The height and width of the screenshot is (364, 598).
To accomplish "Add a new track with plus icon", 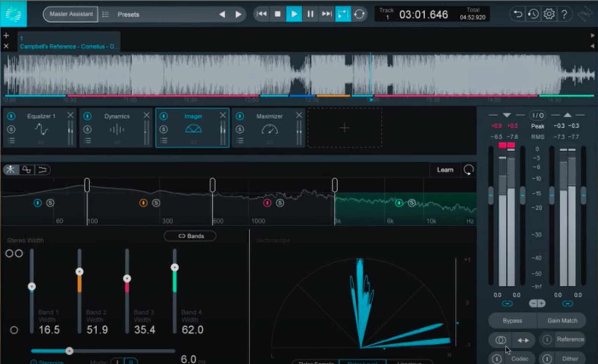I will pyautogui.click(x=6, y=36).
